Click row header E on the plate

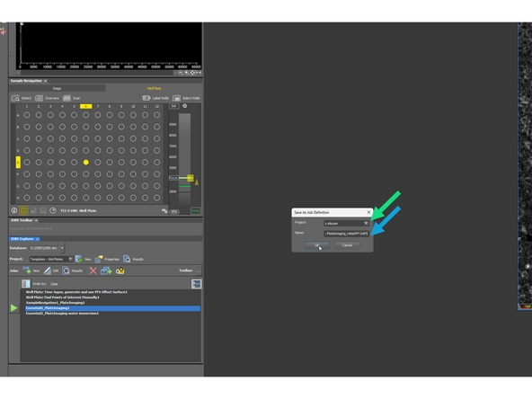(x=18, y=162)
